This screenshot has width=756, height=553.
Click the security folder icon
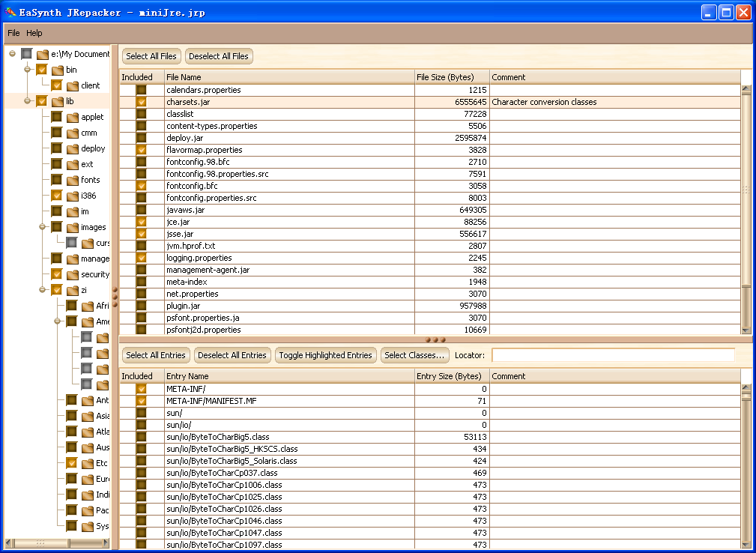tap(73, 275)
